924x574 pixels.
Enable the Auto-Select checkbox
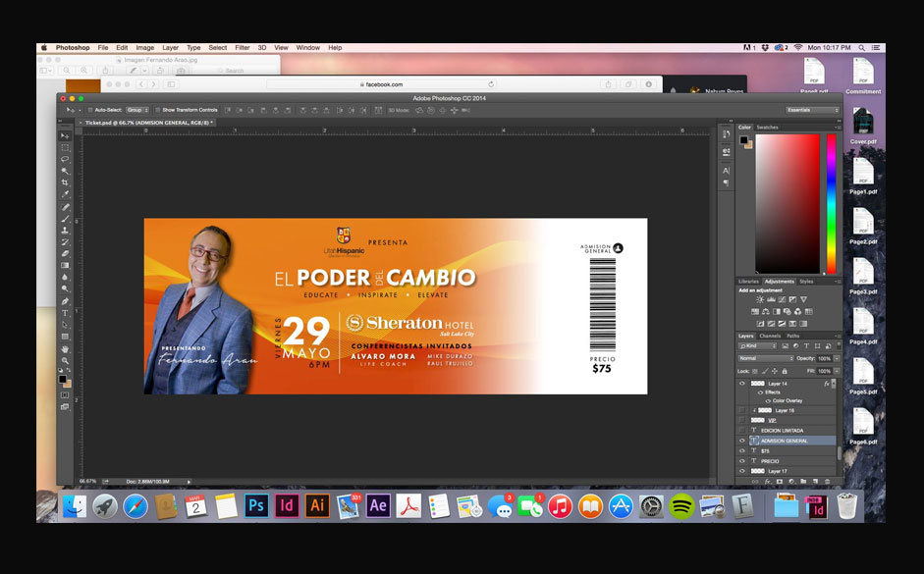pyautogui.click(x=88, y=110)
